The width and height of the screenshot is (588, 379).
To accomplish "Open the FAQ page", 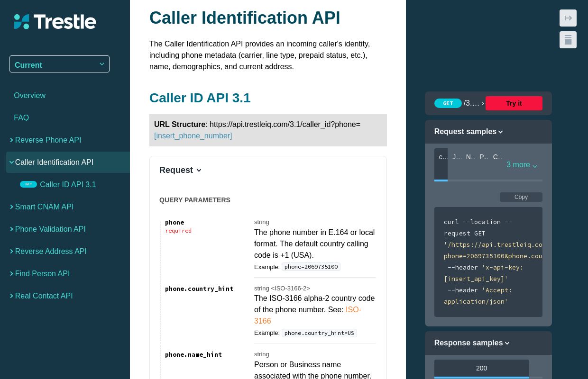I will (21, 117).
